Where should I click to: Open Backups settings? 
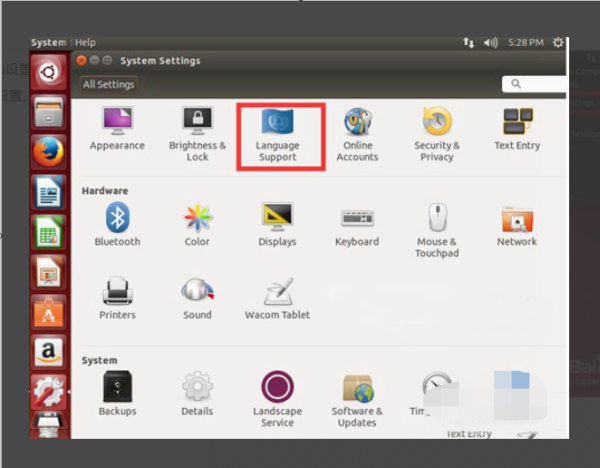pyautogui.click(x=117, y=393)
